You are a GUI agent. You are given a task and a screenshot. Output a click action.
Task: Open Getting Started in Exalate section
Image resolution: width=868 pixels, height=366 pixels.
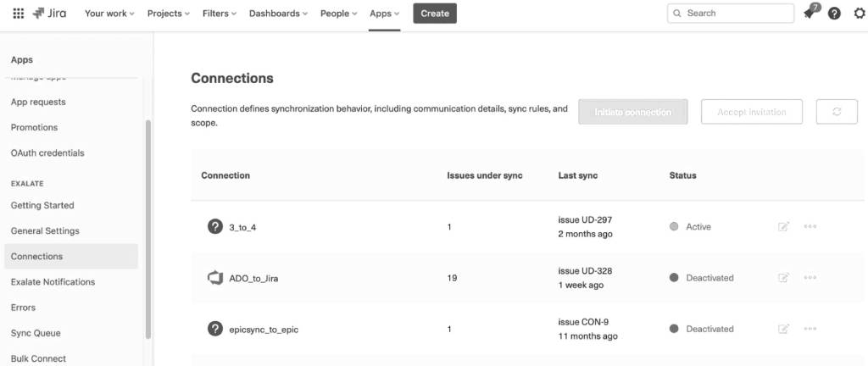42,205
